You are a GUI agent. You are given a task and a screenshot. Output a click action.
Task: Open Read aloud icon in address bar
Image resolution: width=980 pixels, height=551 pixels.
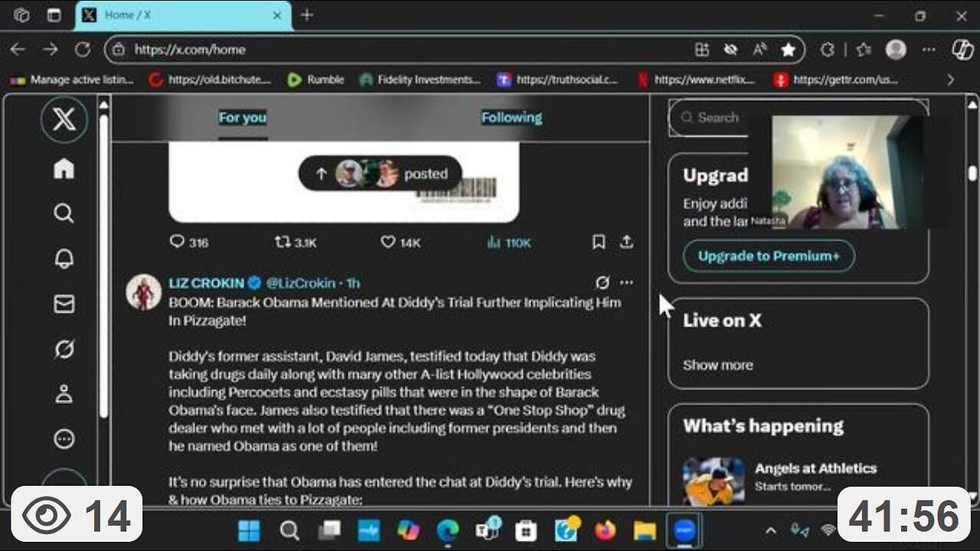(759, 50)
